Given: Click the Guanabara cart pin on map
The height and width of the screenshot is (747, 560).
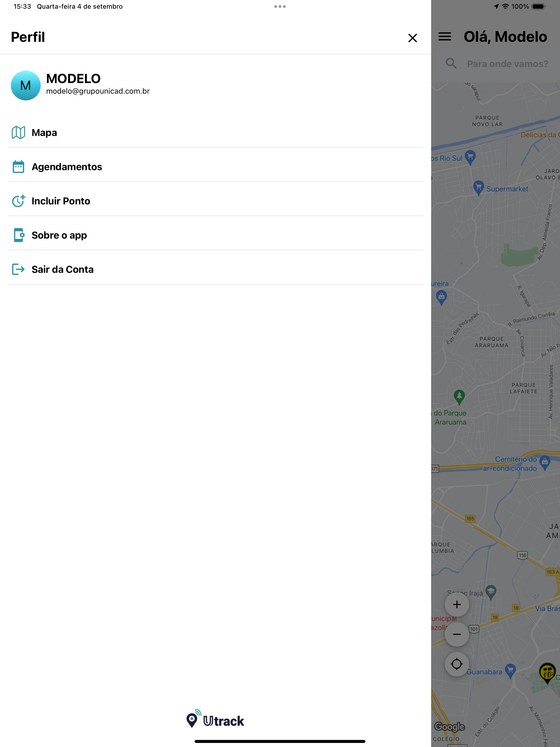Looking at the screenshot, I should [x=510, y=671].
